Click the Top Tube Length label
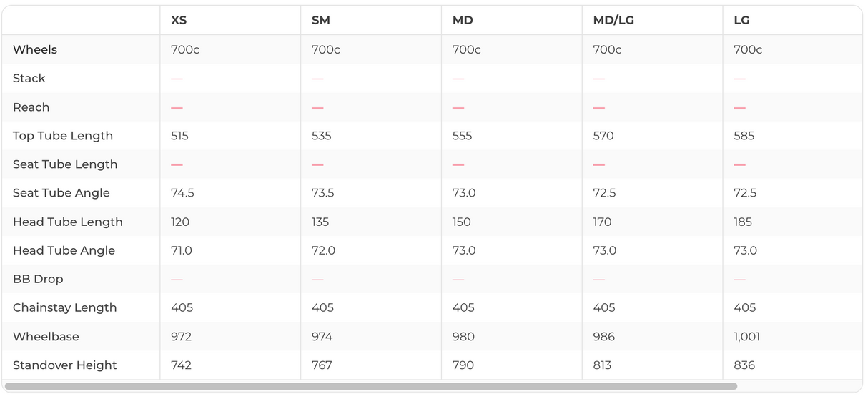 (63, 136)
